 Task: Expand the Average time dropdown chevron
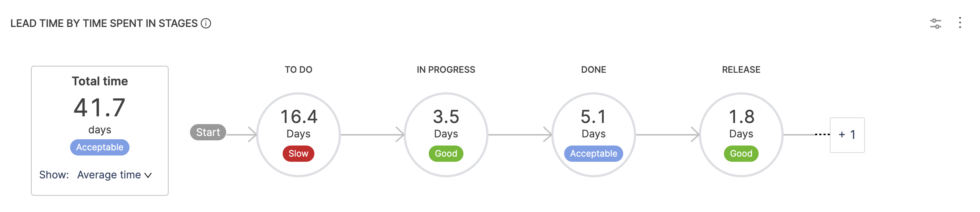click(148, 175)
